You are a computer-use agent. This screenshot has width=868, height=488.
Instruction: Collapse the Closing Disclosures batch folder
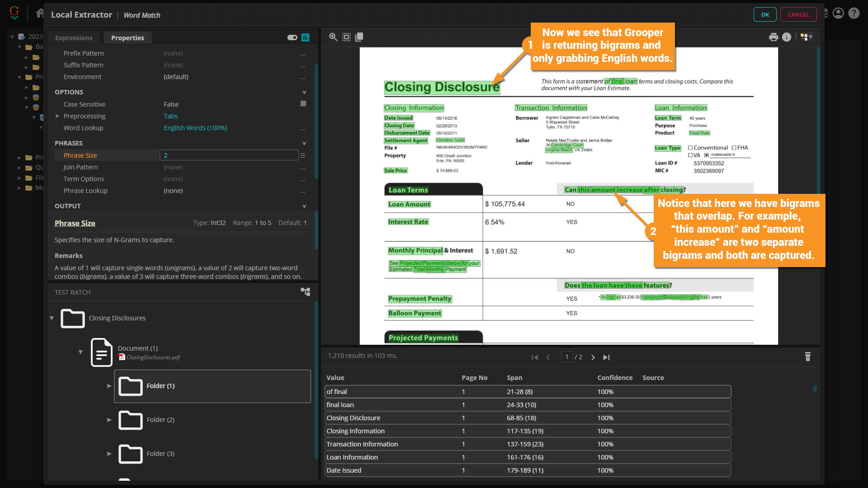[52, 318]
